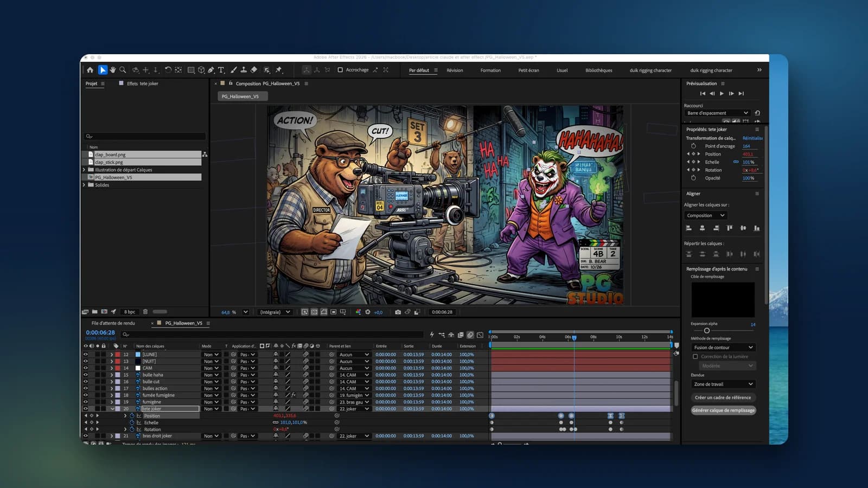Viewport: 868px width, 488px height.
Task: Select the Brush tool
Action: (x=233, y=70)
